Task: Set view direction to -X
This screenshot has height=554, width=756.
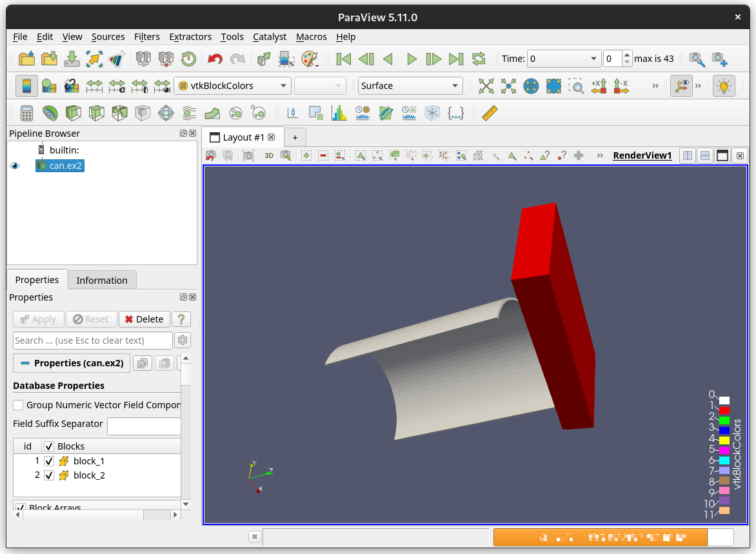Action: pyautogui.click(x=621, y=86)
